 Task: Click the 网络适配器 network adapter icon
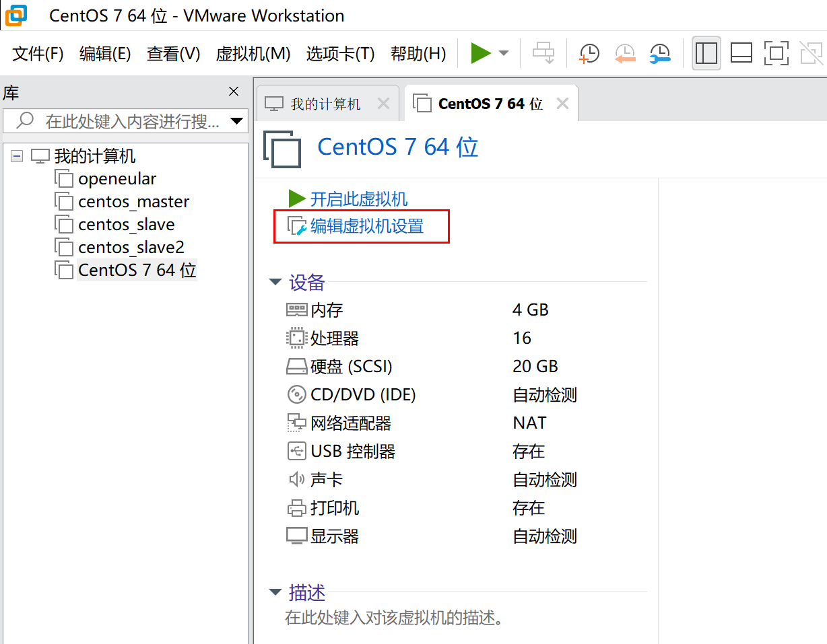296,423
